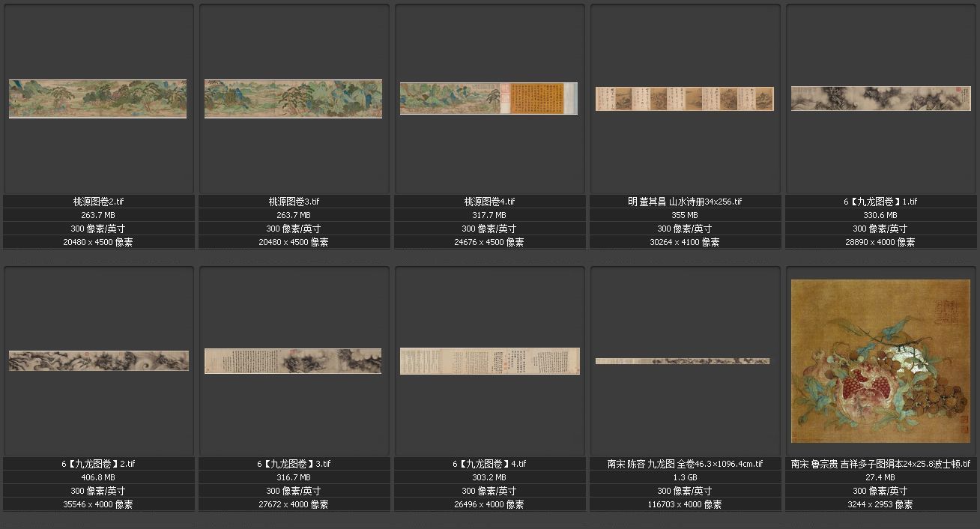Select the 陈容 九龙图 全卷 thin scroll thumbnail
The image size is (980, 529).
(683, 361)
